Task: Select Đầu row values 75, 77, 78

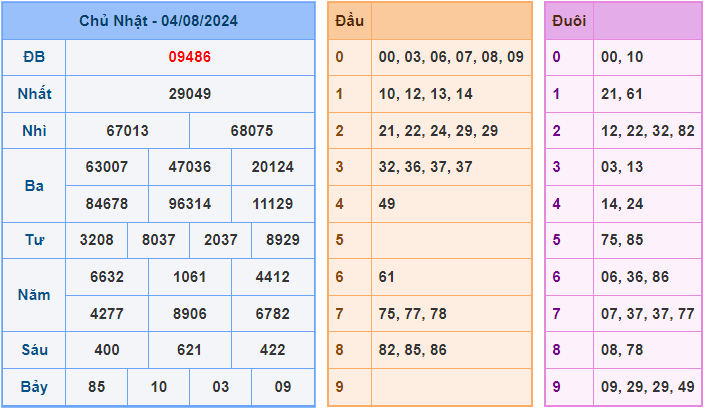Action: coord(412,314)
